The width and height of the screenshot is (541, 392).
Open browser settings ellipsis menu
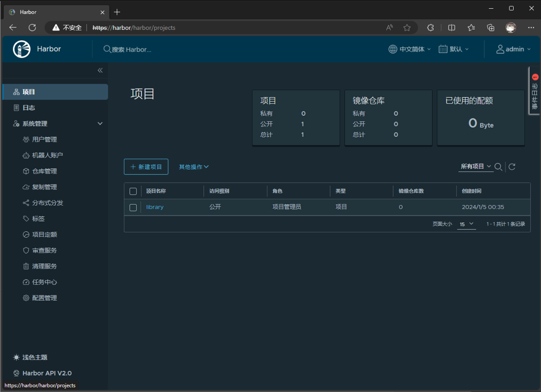point(531,27)
